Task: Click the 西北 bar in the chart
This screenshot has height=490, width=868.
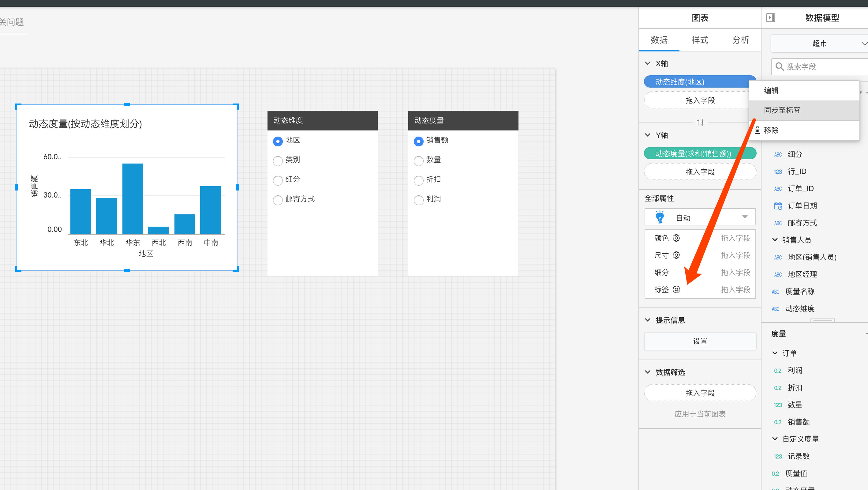Action: click(x=159, y=230)
